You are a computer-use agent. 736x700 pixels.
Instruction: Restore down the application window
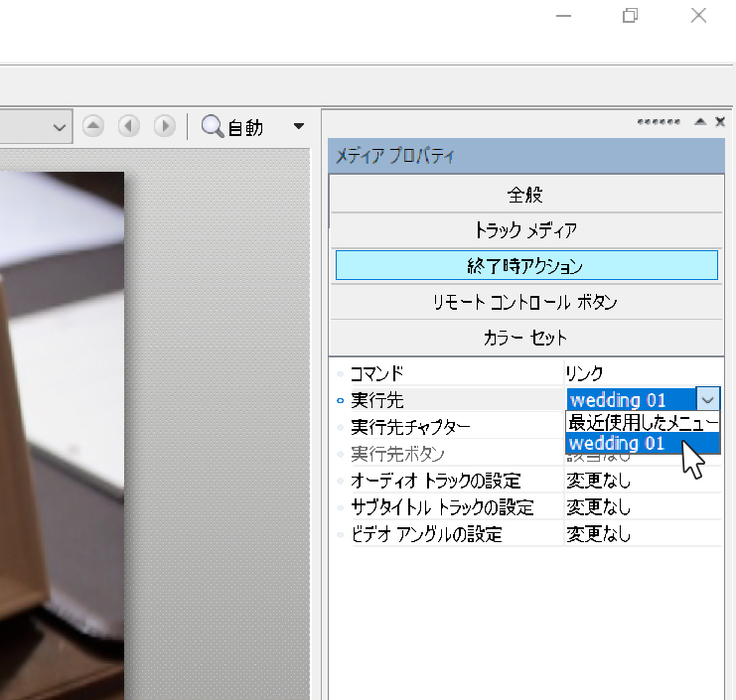[x=630, y=16]
